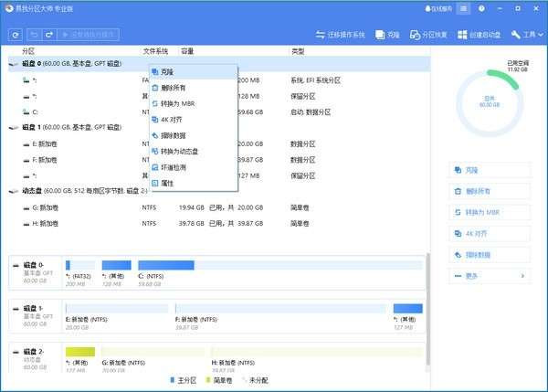Click the disk icon beside 磁盘 1 in the list
548x392 pixels.
click(x=14, y=128)
